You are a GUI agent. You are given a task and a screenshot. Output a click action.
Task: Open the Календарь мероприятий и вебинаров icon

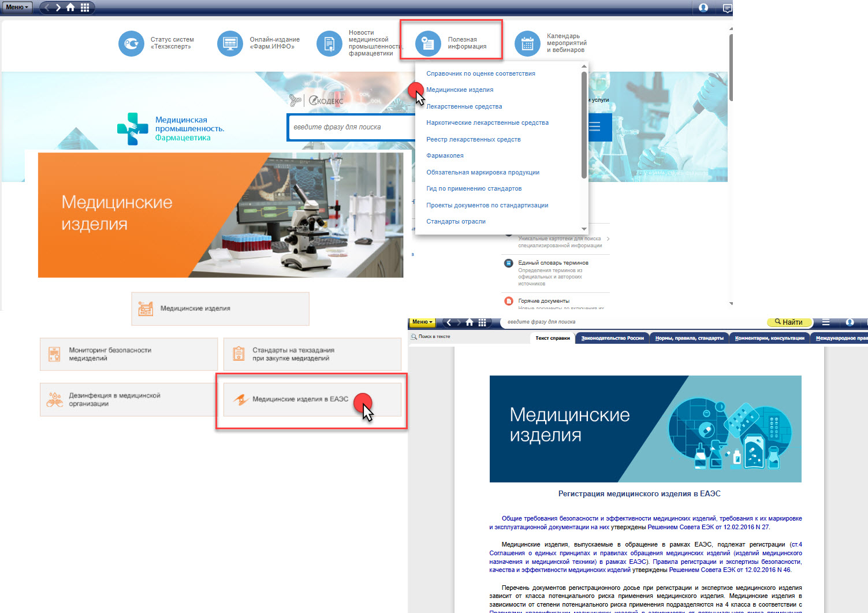(x=527, y=43)
